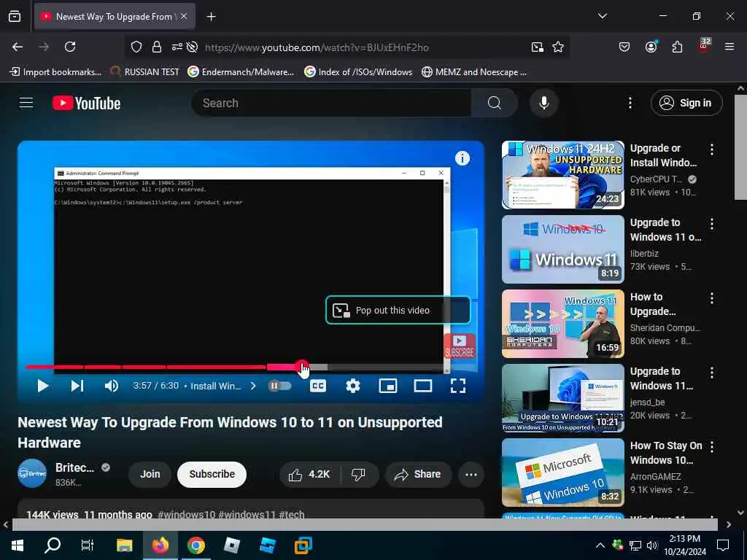
Task: Play the video
Action: click(x=42, y=386)
